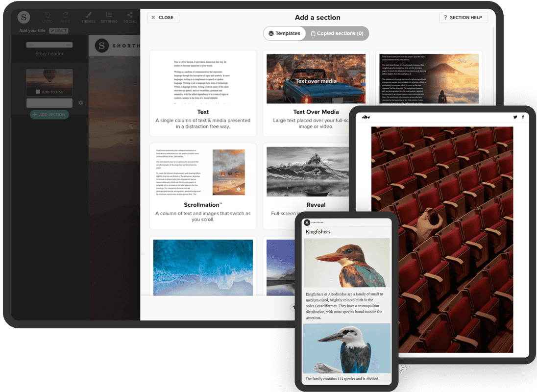The image size is (537, 392).
Task: Open the section settings gear in the sidebar
Action: [81, 102]
